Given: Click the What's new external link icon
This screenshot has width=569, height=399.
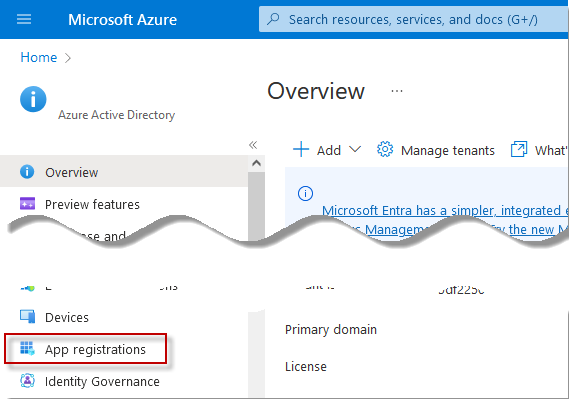Looking at the screenshot, I should pos(519,149).
